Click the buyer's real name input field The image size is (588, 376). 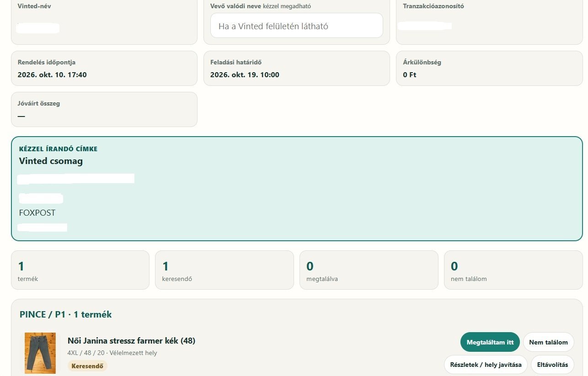point(296,26)
